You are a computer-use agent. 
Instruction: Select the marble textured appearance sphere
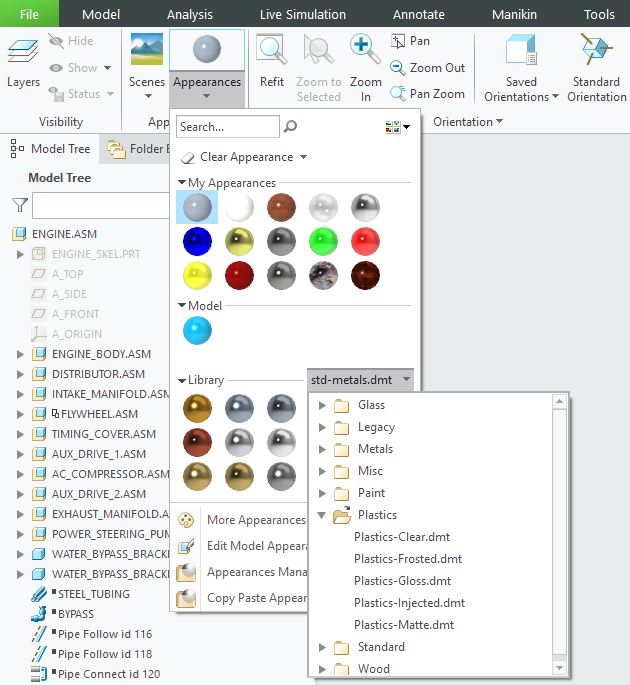pyautogui.click(x=323, y=275)
